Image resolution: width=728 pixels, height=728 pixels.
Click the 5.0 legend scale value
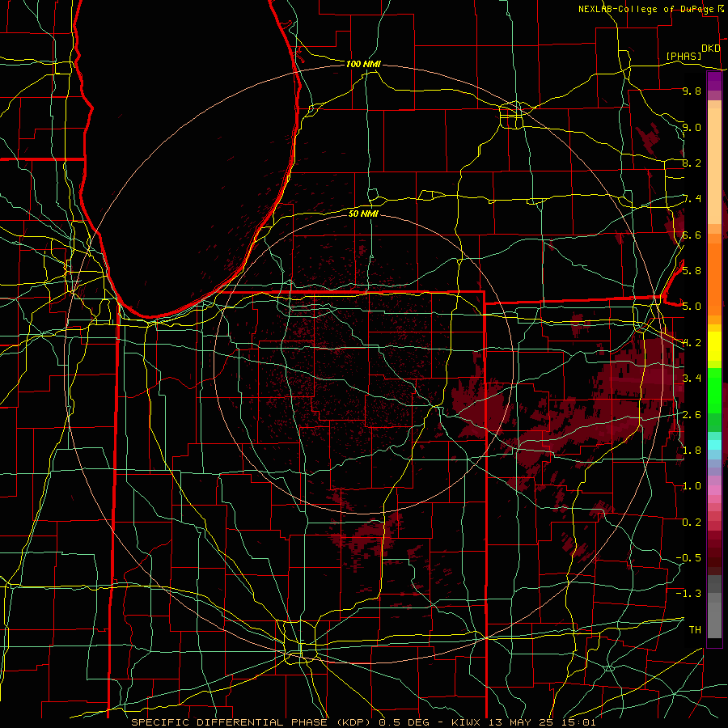[x=692, y=307]
